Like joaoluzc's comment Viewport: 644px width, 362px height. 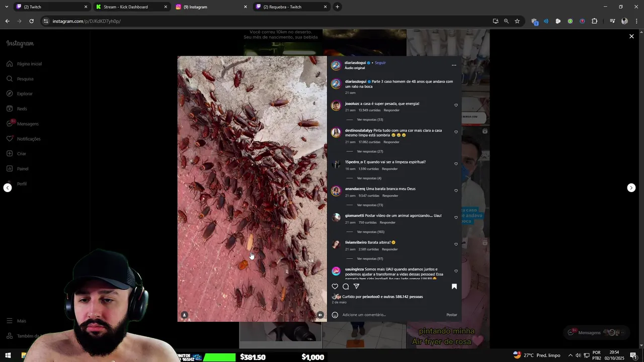point(456,105)
